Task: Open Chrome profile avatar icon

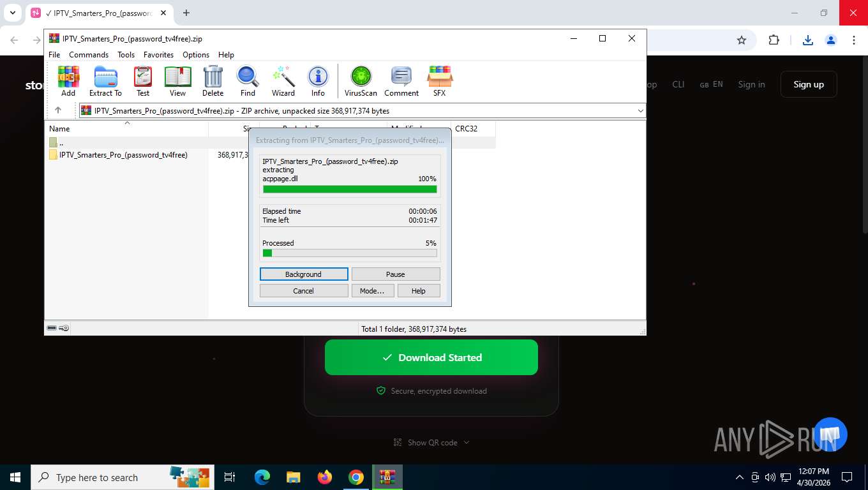Action: (831, 40)
